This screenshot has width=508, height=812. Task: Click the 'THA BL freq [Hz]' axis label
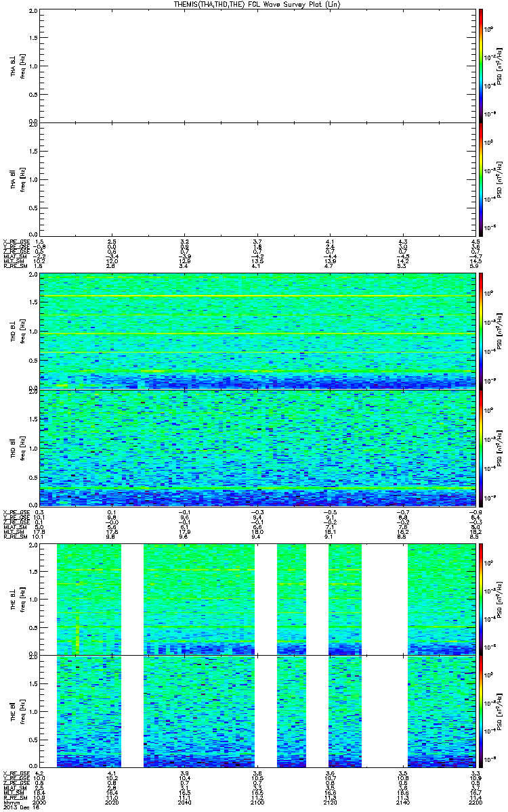(18, 66)
